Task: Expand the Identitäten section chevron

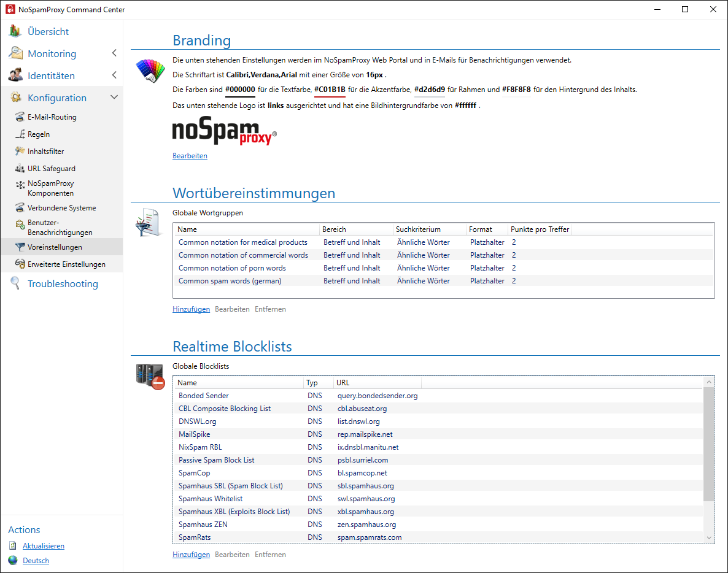Action: [x=114, y=75]
